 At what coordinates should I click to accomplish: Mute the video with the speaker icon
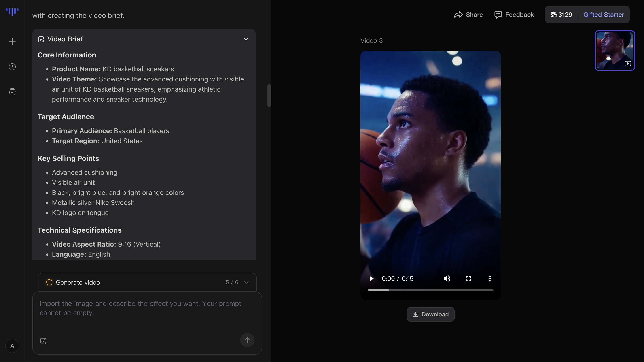(x=447, y=279)
